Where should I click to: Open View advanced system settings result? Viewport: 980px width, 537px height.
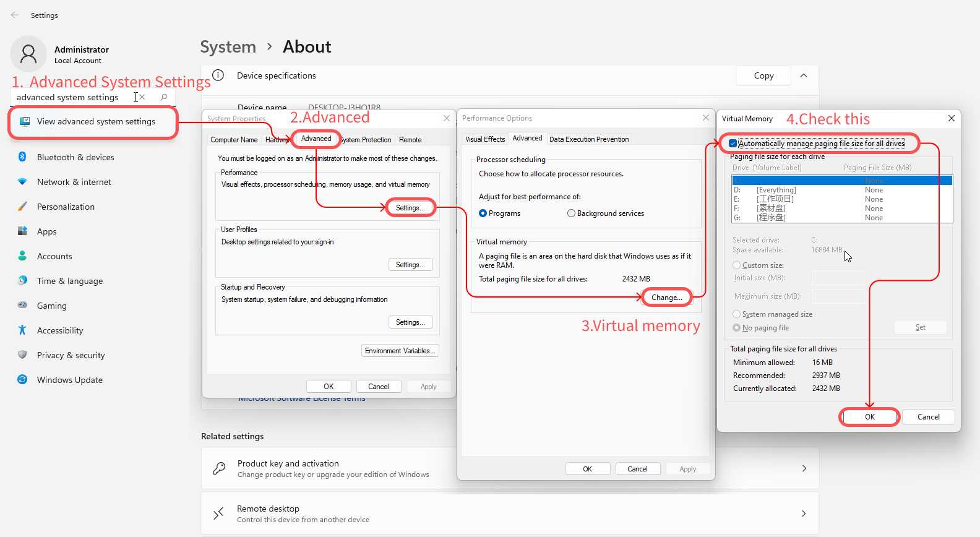(x=93, y=122)
